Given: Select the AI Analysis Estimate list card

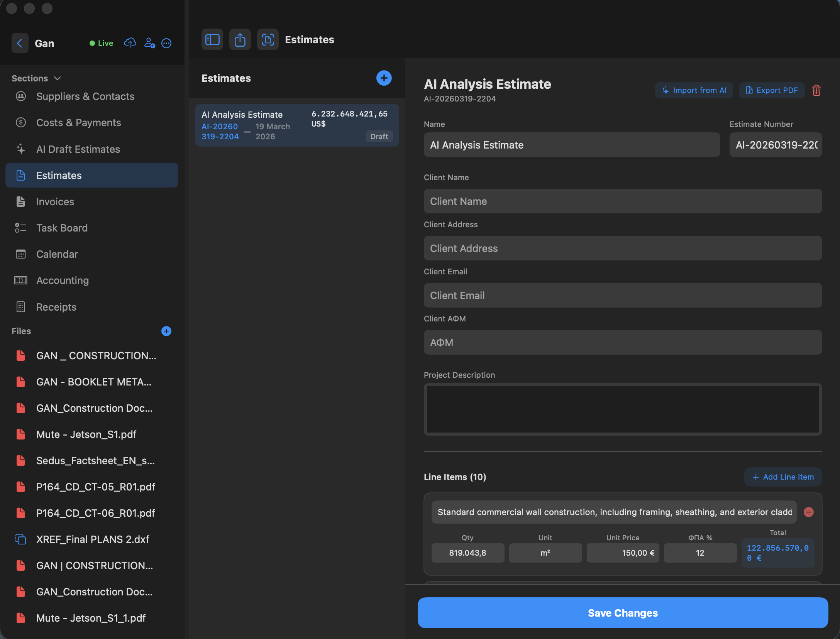Looking at the screenshot, I should 297,125.
